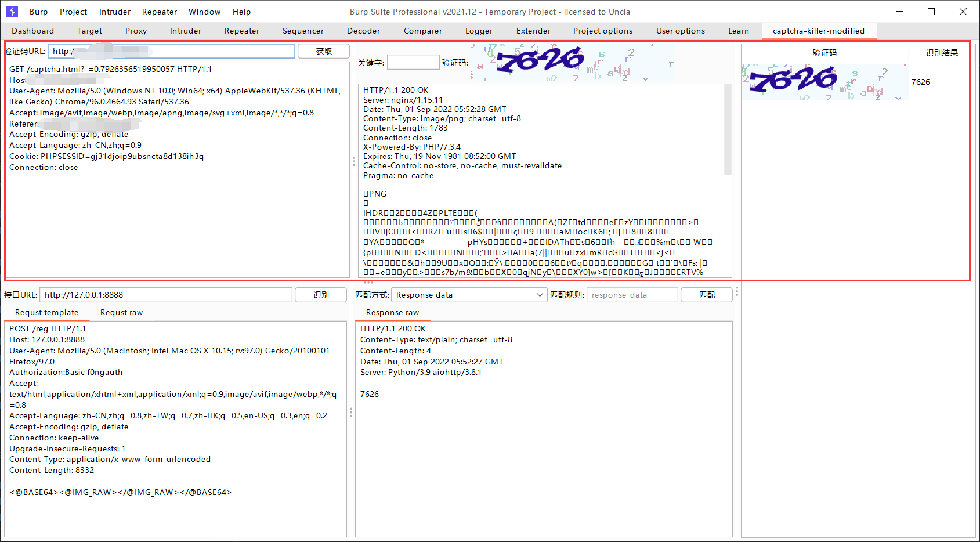The image size is (980, 542).
Task: Select the 7626 captcha thumbnail in results table
Action: click(824, 82)
